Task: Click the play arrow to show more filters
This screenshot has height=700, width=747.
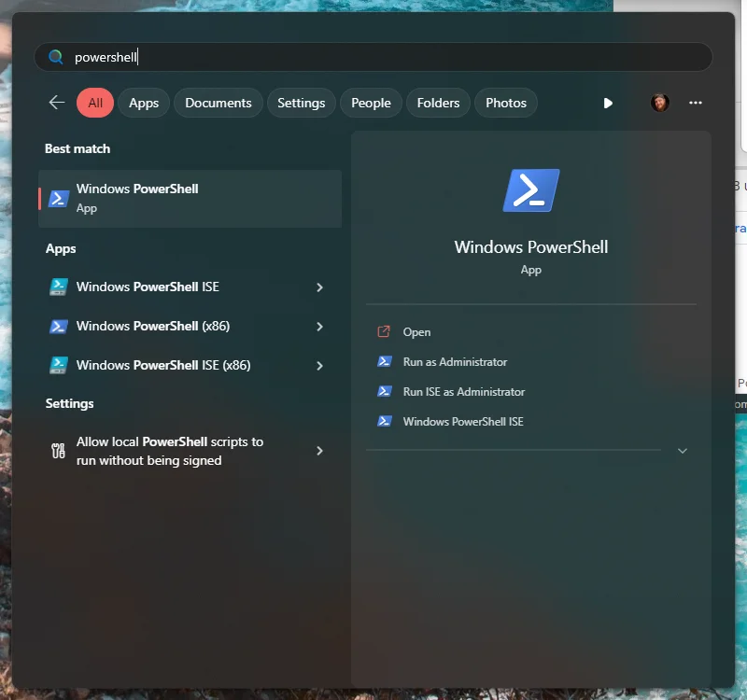Action: (x=608, y=103)
